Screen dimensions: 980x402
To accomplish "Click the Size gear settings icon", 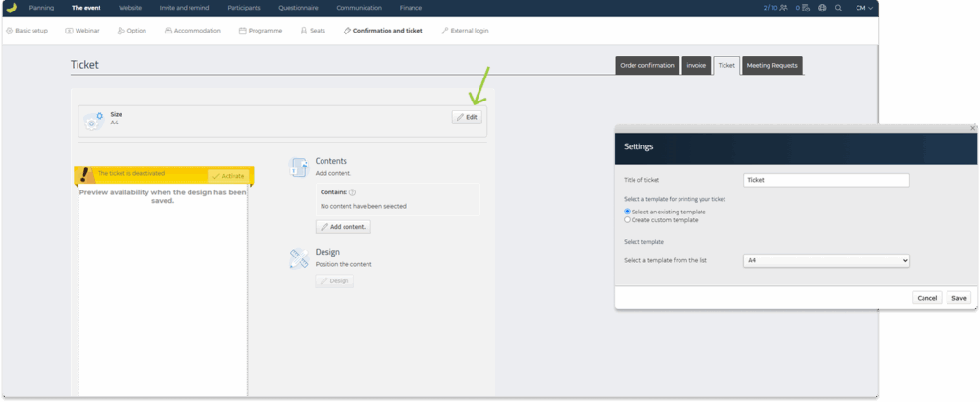I will tap(93, 120).
